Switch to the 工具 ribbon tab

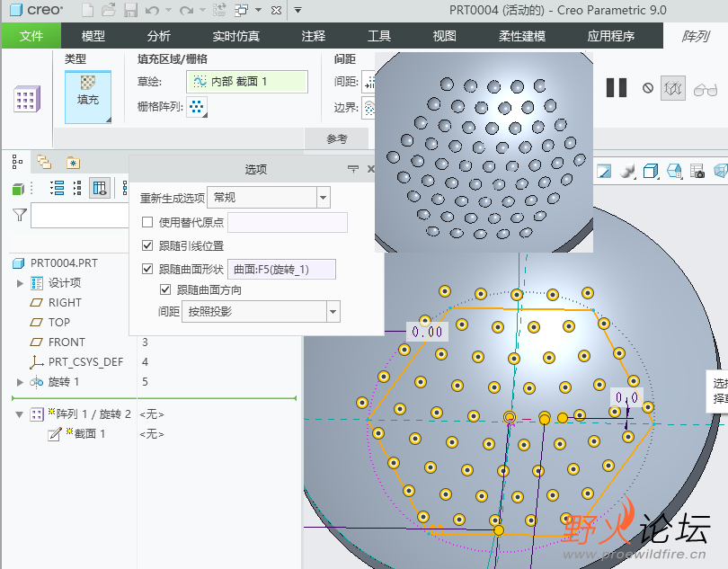click(x=379, y=36)
